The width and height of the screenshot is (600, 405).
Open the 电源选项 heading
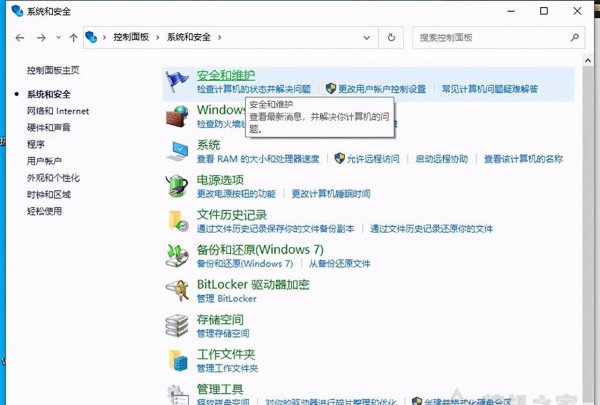point(220,180)
